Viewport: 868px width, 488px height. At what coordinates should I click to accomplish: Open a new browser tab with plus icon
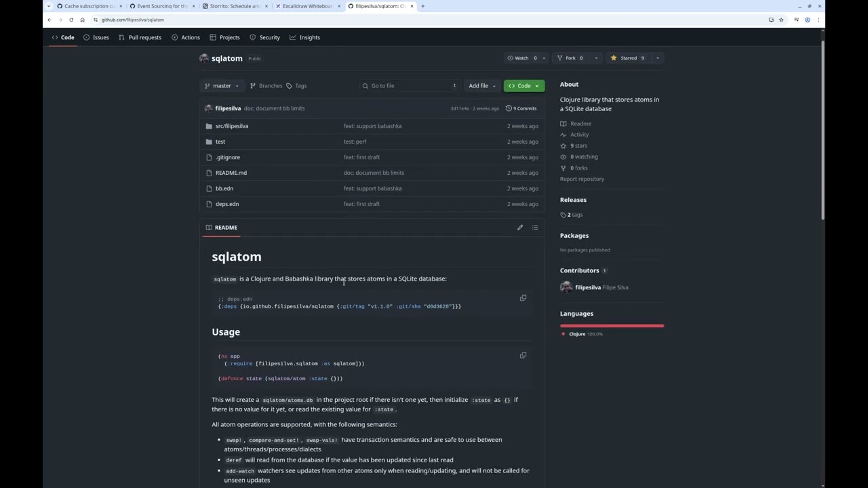click(422, 6)
